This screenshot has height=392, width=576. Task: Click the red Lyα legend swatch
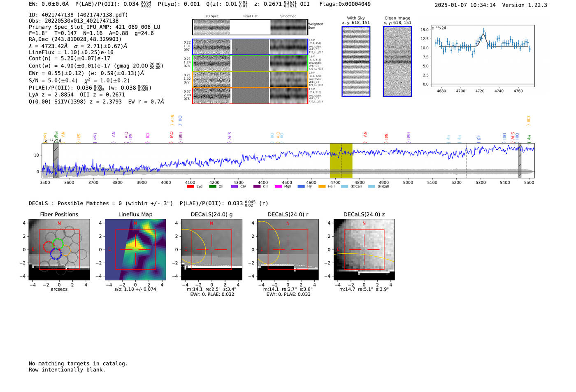190,186
